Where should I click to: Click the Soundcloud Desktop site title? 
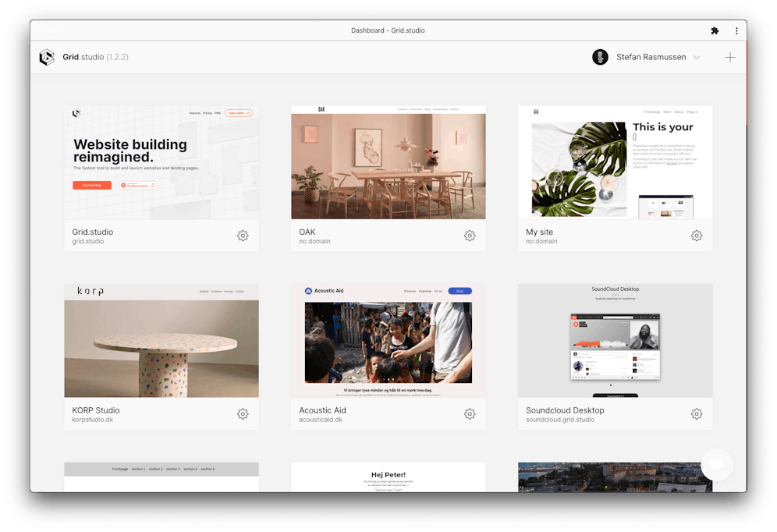click(565, 410)
